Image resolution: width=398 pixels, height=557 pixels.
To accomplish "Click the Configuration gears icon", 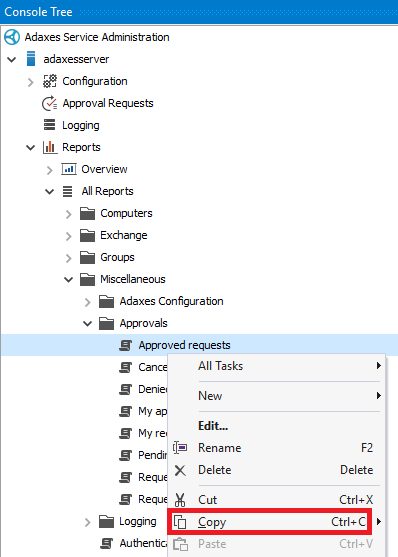I will pyautogui.click(x=50, y=81).
